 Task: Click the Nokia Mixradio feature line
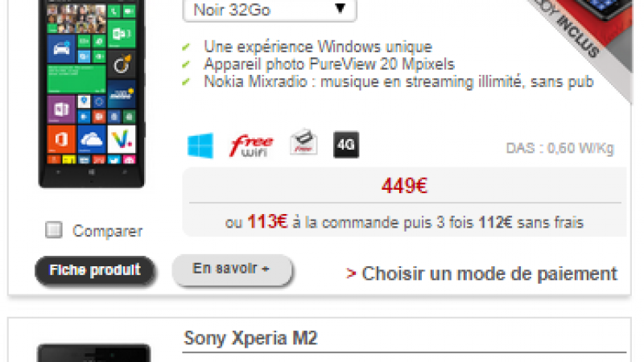click(x=398, y=82)
